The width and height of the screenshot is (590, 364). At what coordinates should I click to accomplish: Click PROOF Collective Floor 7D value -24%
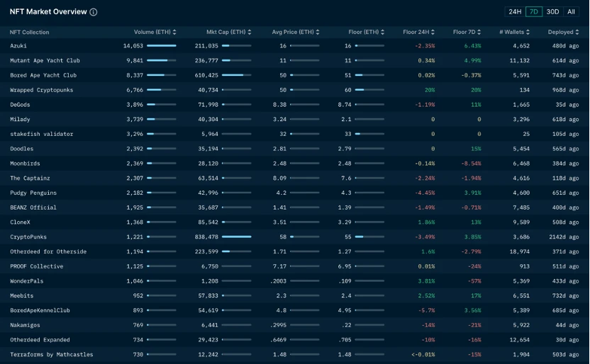[x=474, y=266]
